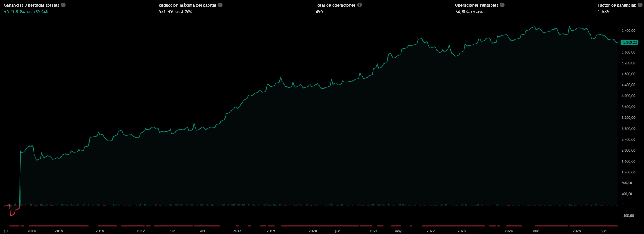This screenshot has width=644, height=234.
Task: Click the 2022 time axis label
Action: pyautogui.click(x=431, y=231)
